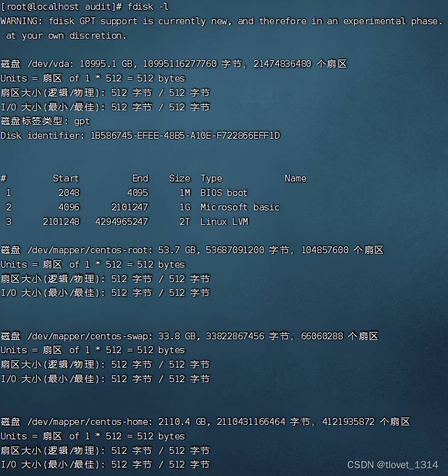Click the path '/dev/mapper/centos-swap:'
This screenshot has width=448, height=476.
90,336
